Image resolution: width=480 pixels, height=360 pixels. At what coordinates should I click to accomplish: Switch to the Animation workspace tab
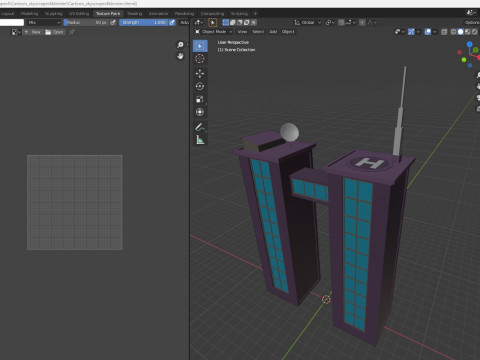158,13
